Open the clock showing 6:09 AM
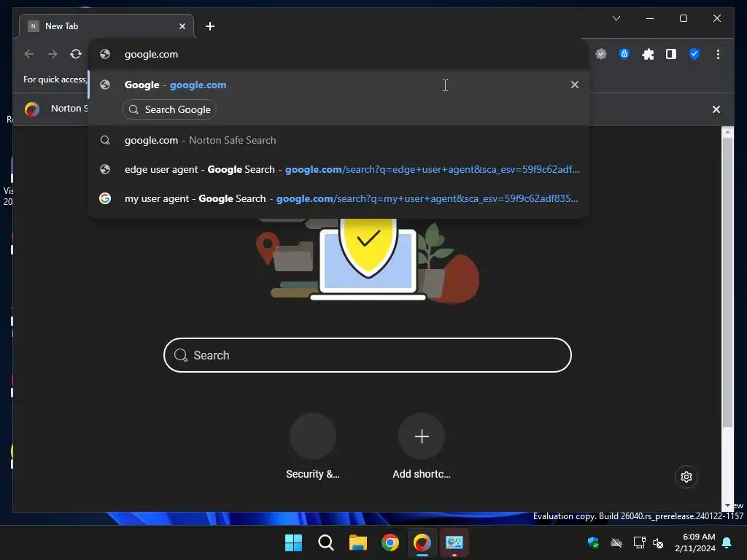 [695, 542]
